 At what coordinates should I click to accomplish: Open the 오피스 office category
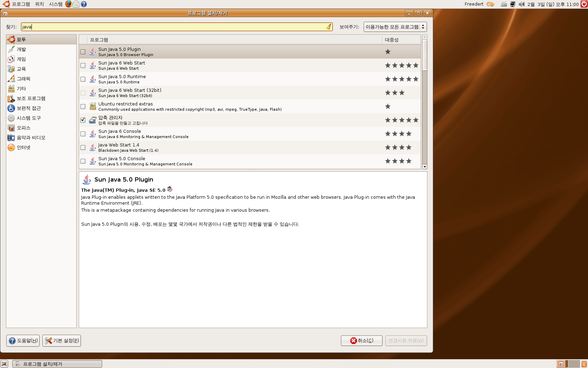(41, 128)
